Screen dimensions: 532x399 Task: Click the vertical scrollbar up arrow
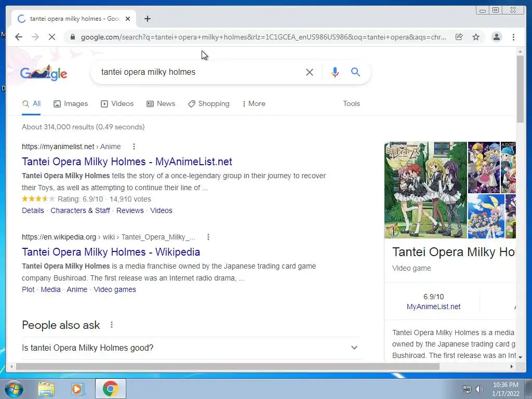(520, 51)
